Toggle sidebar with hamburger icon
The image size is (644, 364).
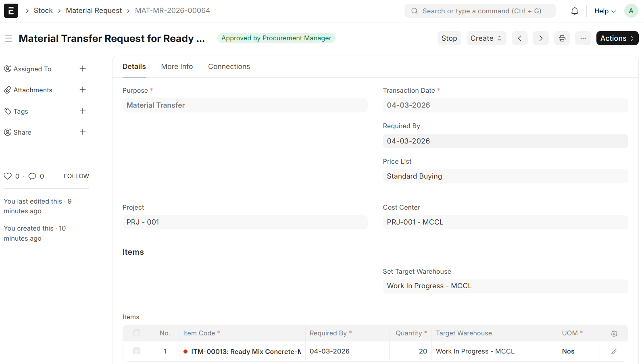[x=8, y=38]
